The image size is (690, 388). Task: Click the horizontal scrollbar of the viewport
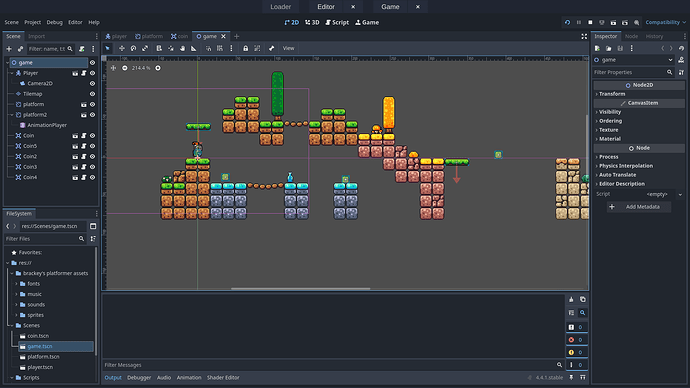[x=301, y=289]
